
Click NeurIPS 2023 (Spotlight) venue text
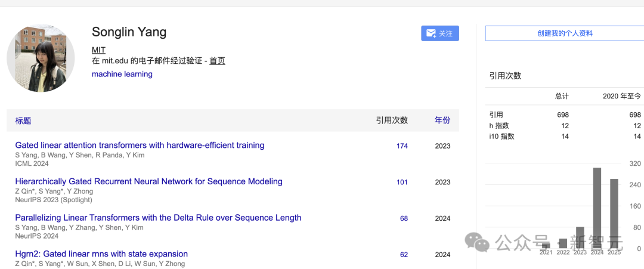pos(54,200)
